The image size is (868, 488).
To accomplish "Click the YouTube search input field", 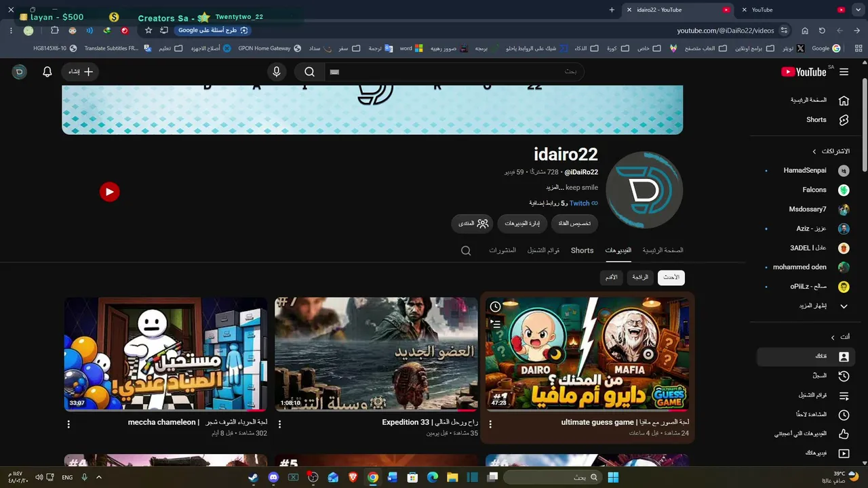I will coord(453,72).
